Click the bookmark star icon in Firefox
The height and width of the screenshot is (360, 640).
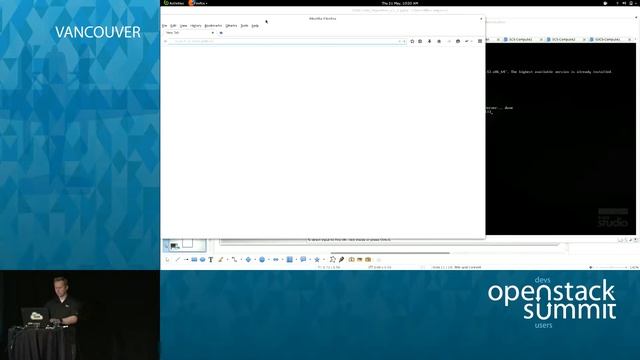pyautogui.click(x=412, y=41)
